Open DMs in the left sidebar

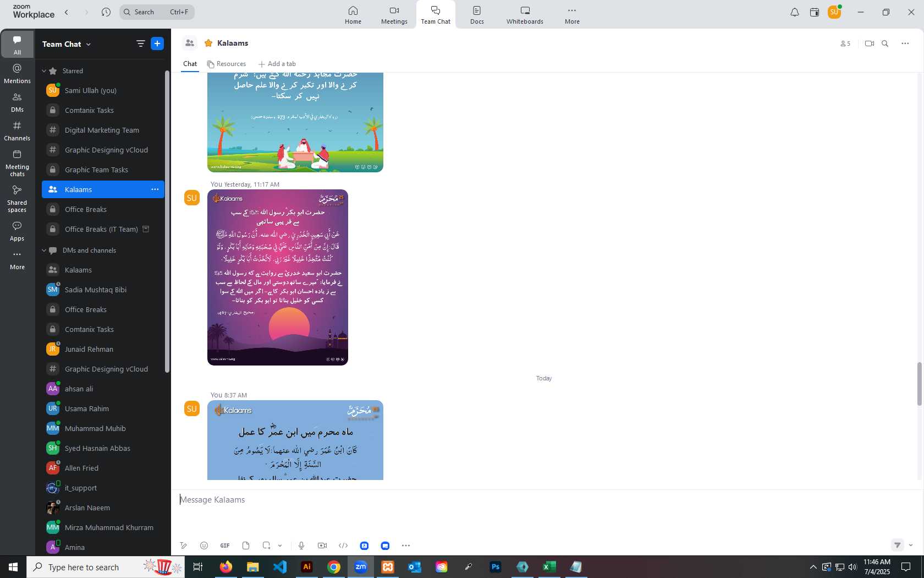(17, 102)
